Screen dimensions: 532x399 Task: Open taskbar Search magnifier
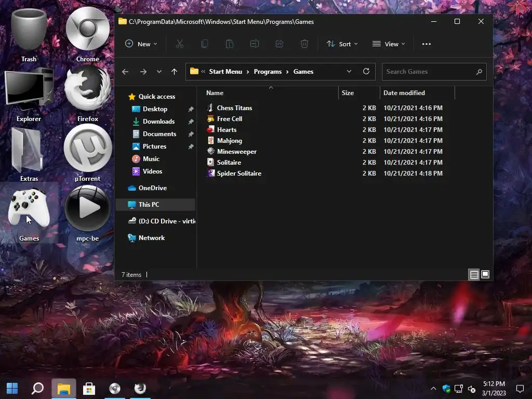tap(37, 388)
